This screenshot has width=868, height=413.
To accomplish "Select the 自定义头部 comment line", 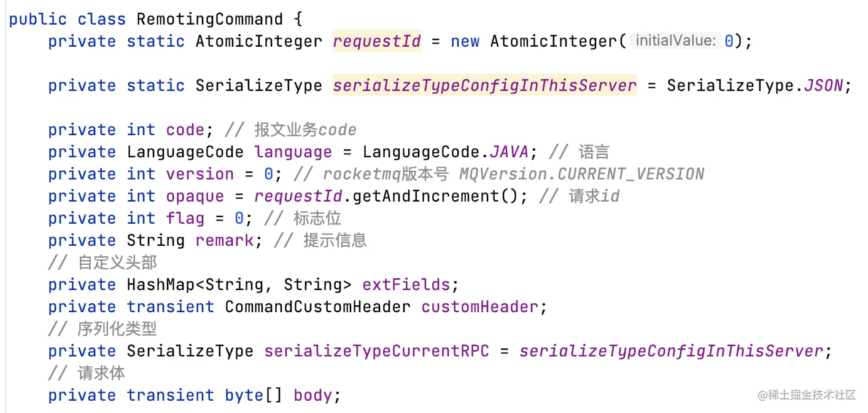I will pos(103,262).
